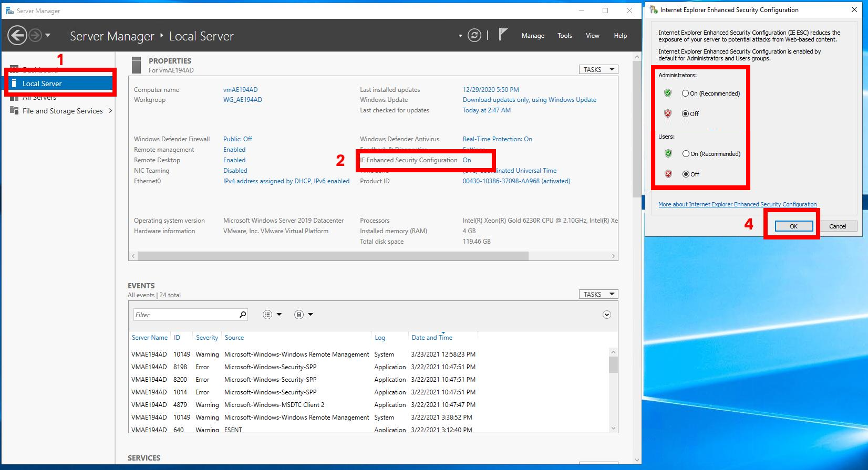The height and width of the screenshot is (470, 868).
Task: Open the Manage menu
Action: coord(533,36)
